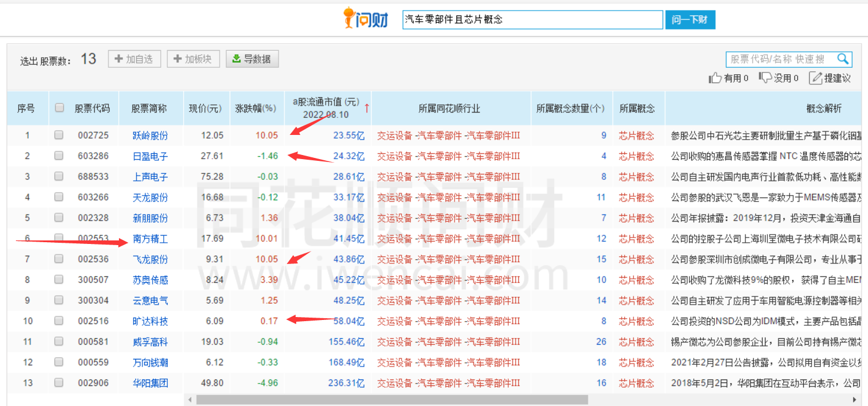
Task: Open stock link 苏奥传感
Action: click(x=150, y=280)
